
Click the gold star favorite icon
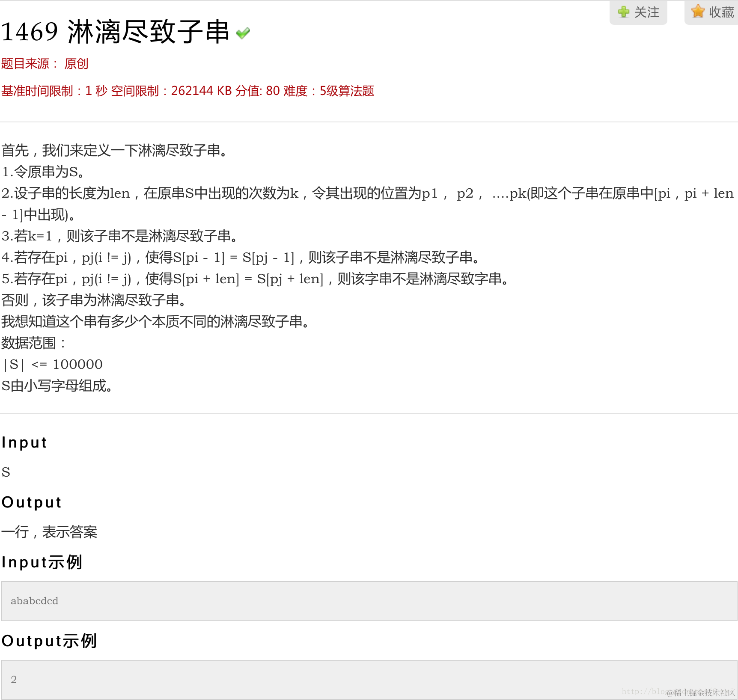pyautogui.click(x=698, y=11)
